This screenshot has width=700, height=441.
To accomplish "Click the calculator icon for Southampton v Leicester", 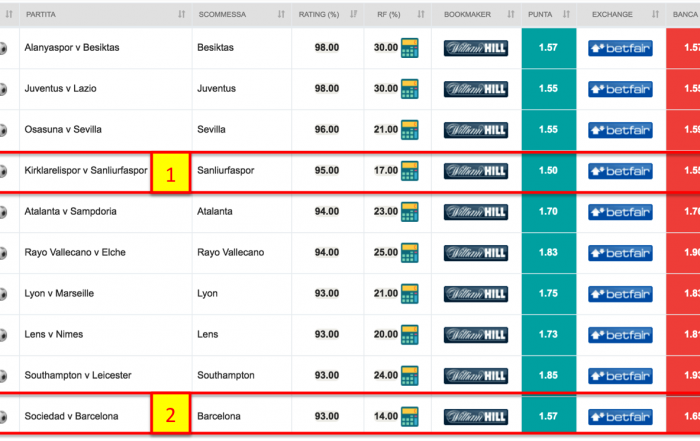I will click(x=409, y=376).
